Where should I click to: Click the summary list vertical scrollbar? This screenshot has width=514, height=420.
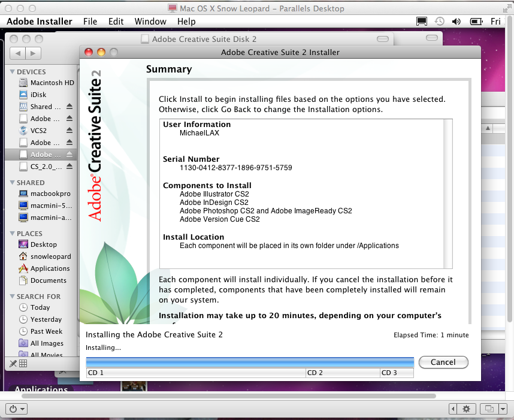tap(448, 194)
